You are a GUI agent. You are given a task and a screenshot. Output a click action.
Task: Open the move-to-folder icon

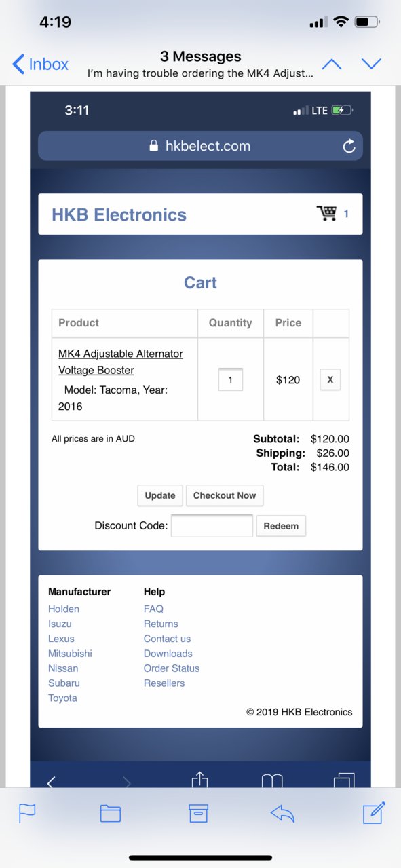[111, 813]
